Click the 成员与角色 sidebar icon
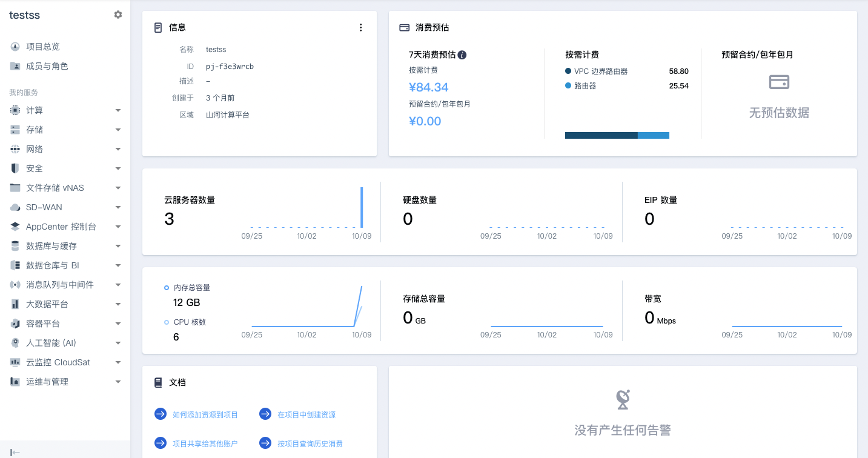 point(15,66)
